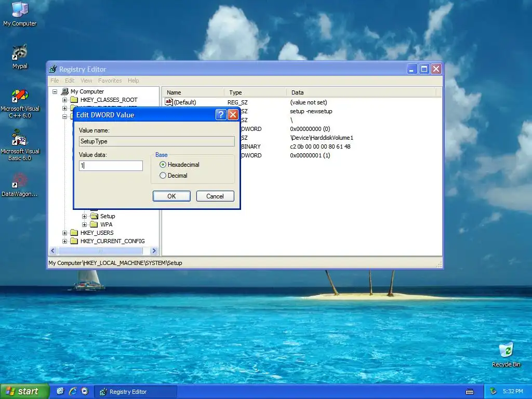Click the '(value not set)' data cell
The image size is (532, 399).
[x=309, y=102]
